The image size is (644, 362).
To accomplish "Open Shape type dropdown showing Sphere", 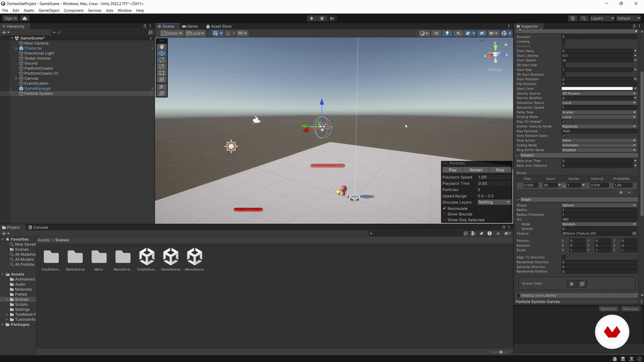I will point(599,205).
